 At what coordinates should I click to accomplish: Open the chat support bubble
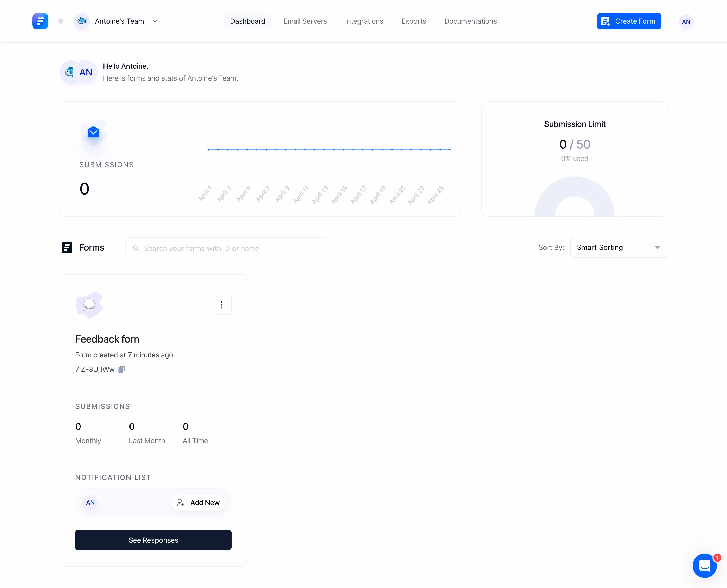click(x=705, y=566)
